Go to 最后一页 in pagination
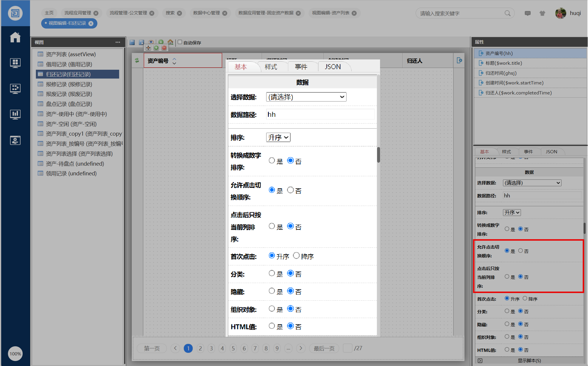 pyautogui.click(x=324, y=348)
